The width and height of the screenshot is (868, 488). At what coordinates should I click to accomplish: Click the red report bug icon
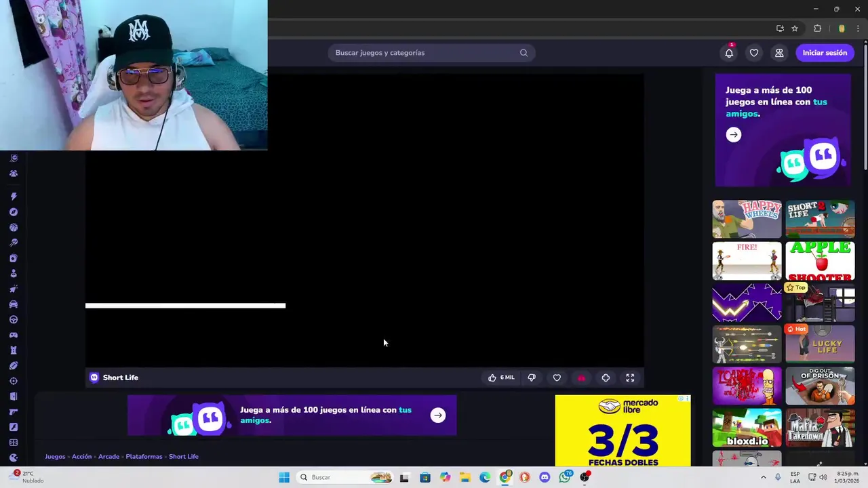581,378
